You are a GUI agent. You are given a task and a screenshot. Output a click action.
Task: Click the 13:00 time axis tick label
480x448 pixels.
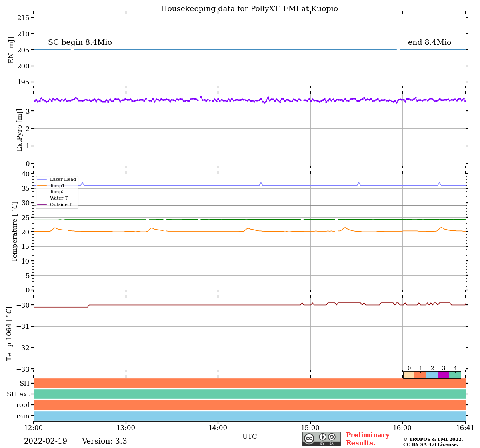[x=126, y=428]
